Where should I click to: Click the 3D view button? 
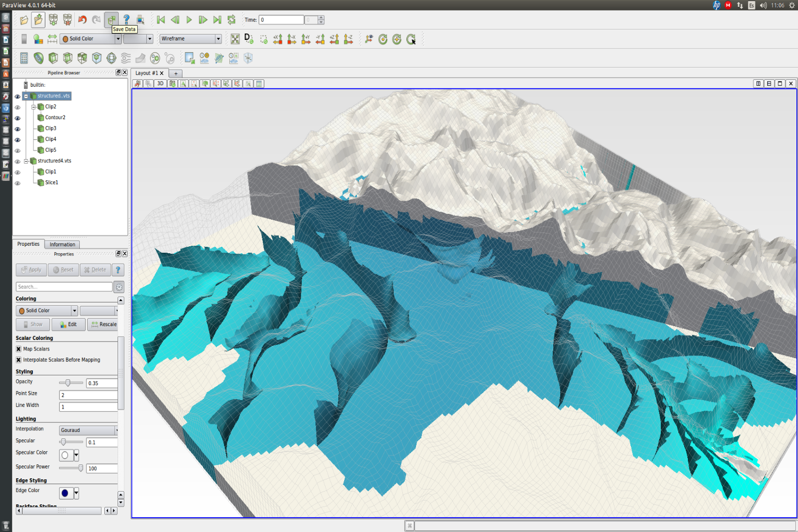pos(160,84)
